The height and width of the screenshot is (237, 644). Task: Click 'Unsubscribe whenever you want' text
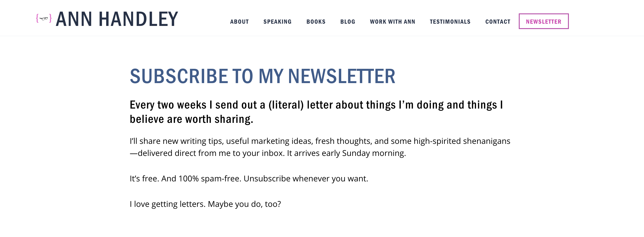(305, 178)
